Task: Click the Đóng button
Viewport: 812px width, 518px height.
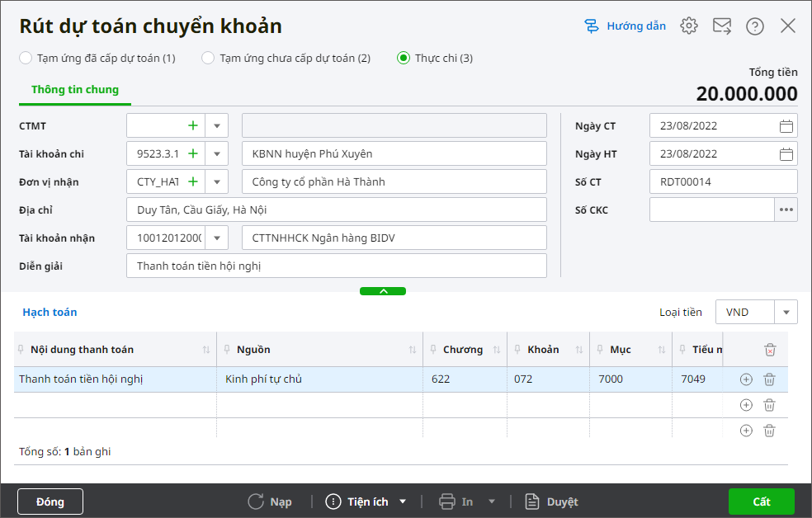Action: tap(50, 502)
